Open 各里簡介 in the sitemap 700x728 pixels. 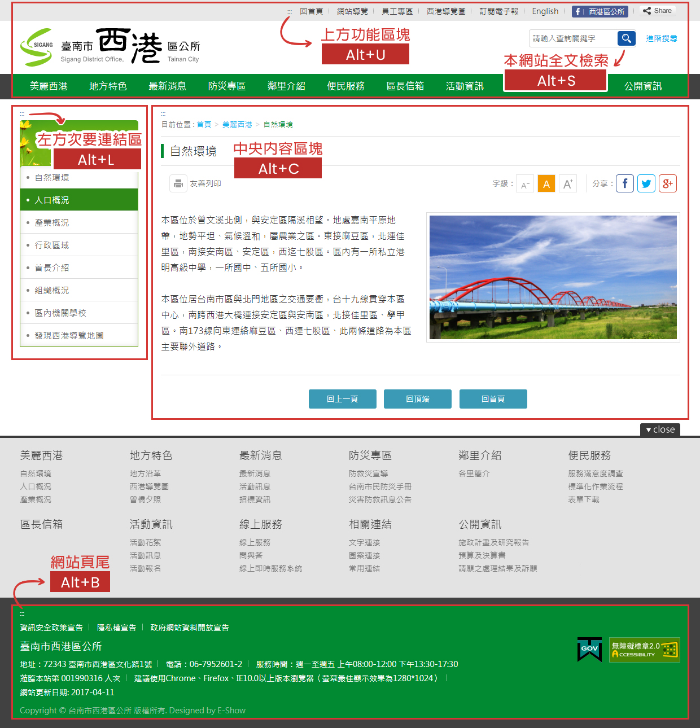tap(474, 473)
